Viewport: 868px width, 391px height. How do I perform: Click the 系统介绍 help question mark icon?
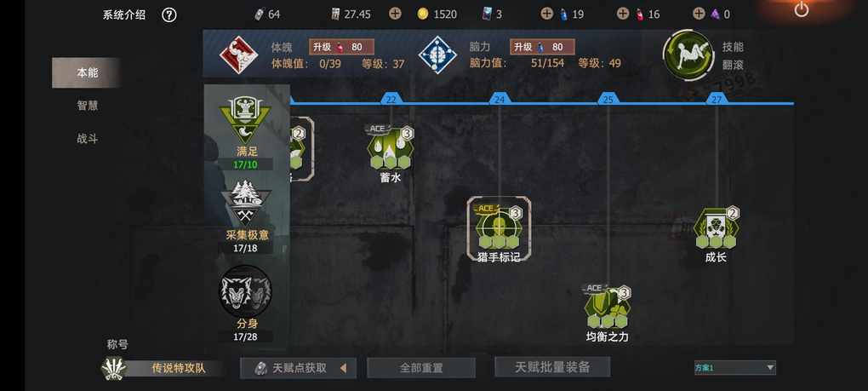[x=168, y=15]
